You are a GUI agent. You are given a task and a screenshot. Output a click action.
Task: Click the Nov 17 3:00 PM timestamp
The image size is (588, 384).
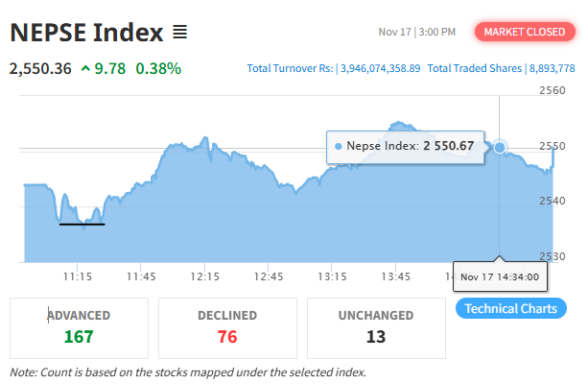pyautogui.click(x=416, y=32)
